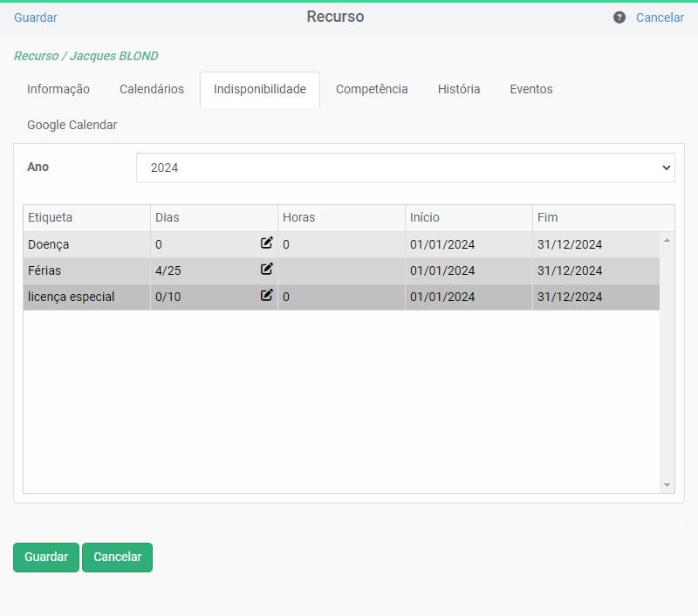Screen dimensions: 698x616
Task: Edit days for the Férias row
Action: click(266, 269)
